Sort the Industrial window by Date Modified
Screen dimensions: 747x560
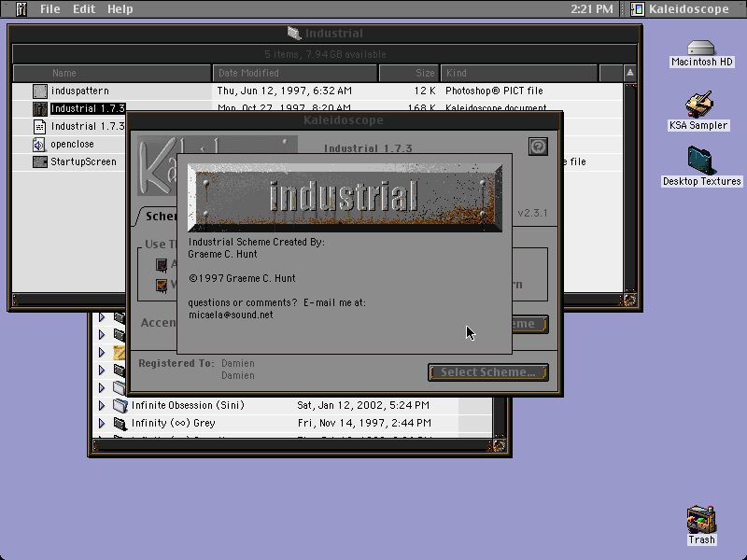coord(295,73)
